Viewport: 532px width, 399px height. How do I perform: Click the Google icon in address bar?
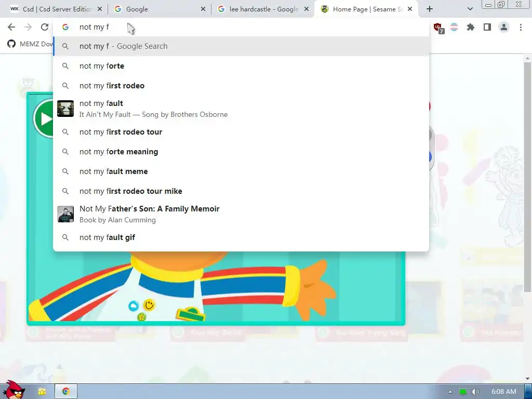(x=65, y=27)
